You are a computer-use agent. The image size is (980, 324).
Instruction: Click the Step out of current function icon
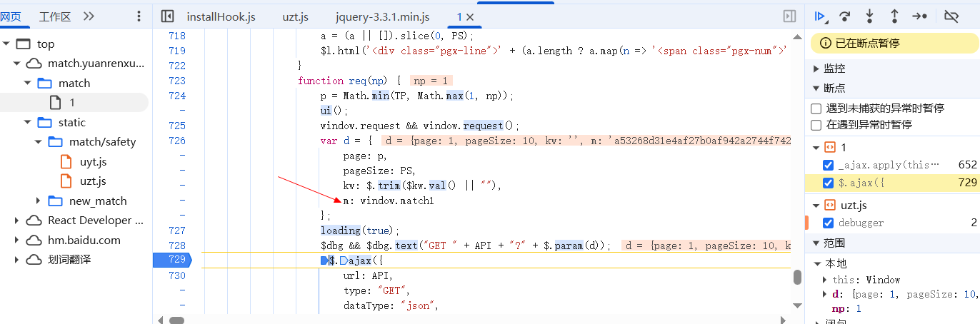coord(894,16)
